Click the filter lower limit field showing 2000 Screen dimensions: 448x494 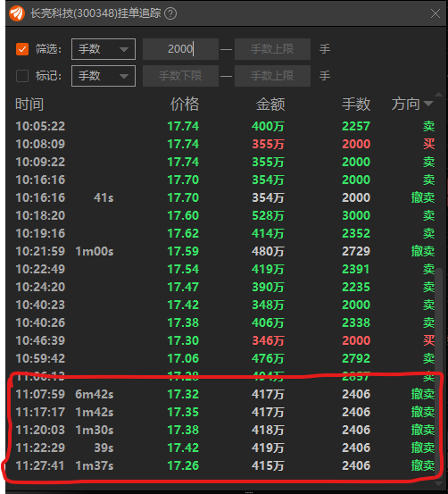180,49
